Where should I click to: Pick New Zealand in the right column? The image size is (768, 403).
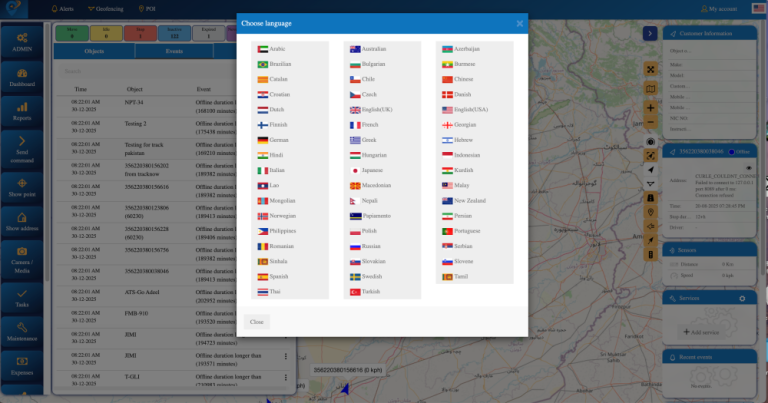click(x=469, y=201)
